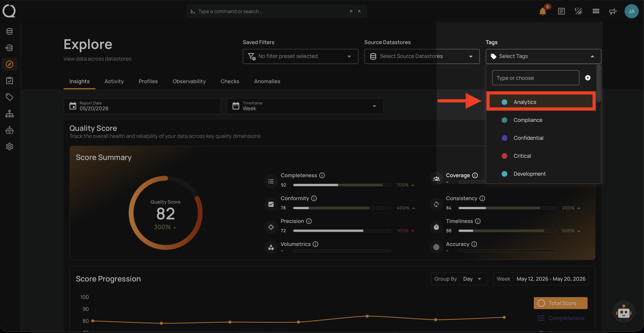Switch to the Observability tab
The height and width of the screenshot is (333, 644).
[x=189, y=81]
